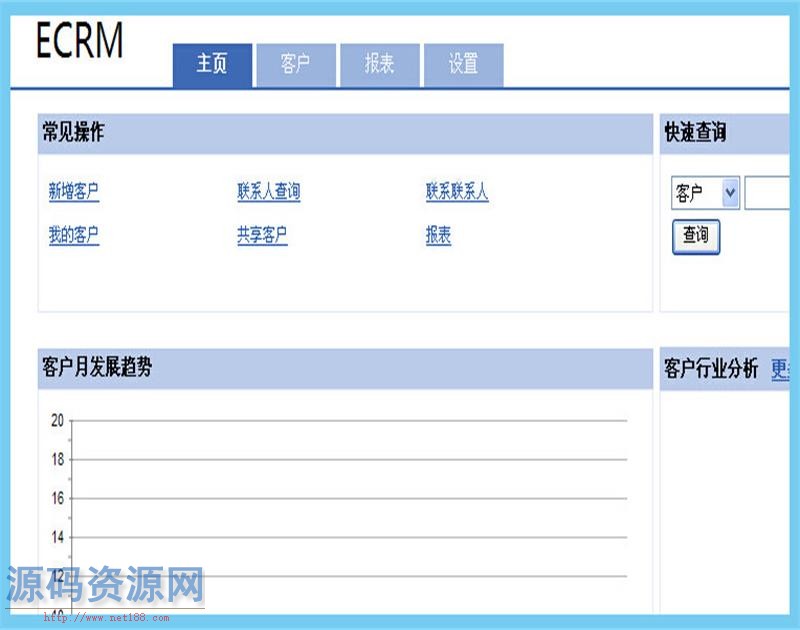Click the 联系联系人 link
The height and width of the screenshot is (630, 800).
(457, 192)
